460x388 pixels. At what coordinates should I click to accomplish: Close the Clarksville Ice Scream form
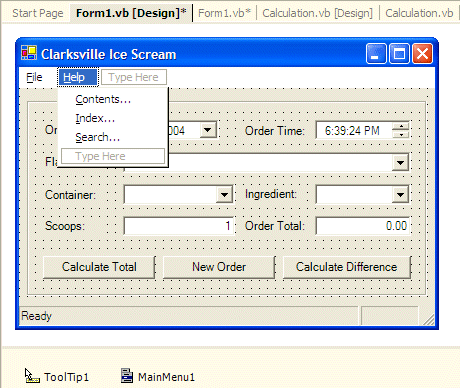pyautogui.click(x=422, y=53)
